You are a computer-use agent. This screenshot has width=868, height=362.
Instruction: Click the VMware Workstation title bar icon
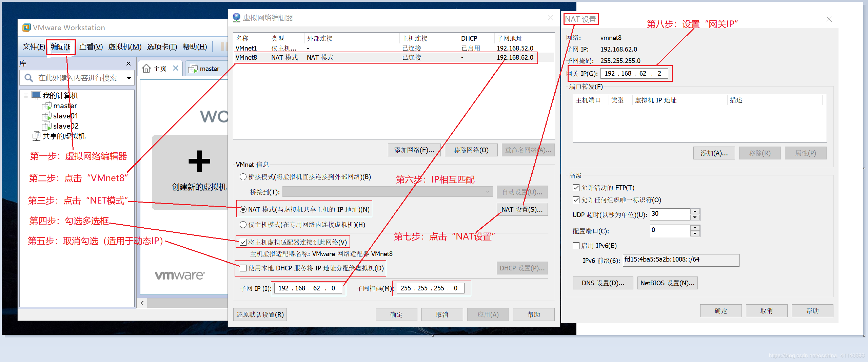pyautogui.click(x=26, y=27)
